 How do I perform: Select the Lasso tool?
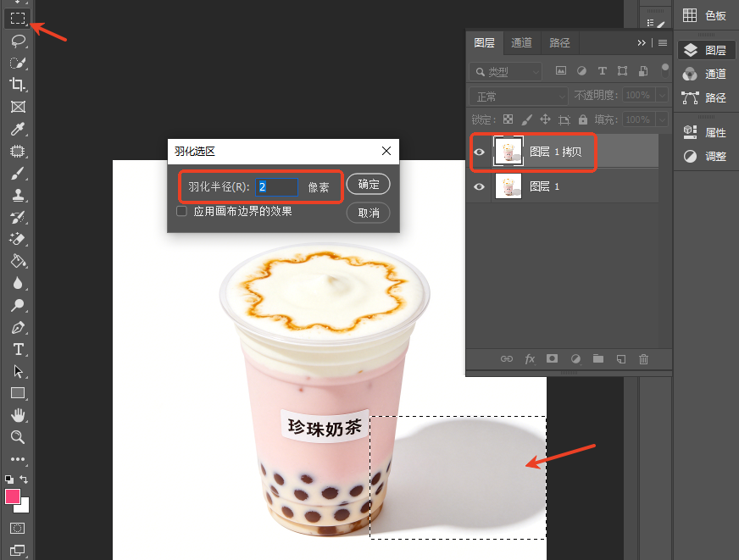[x=18, y=41]
